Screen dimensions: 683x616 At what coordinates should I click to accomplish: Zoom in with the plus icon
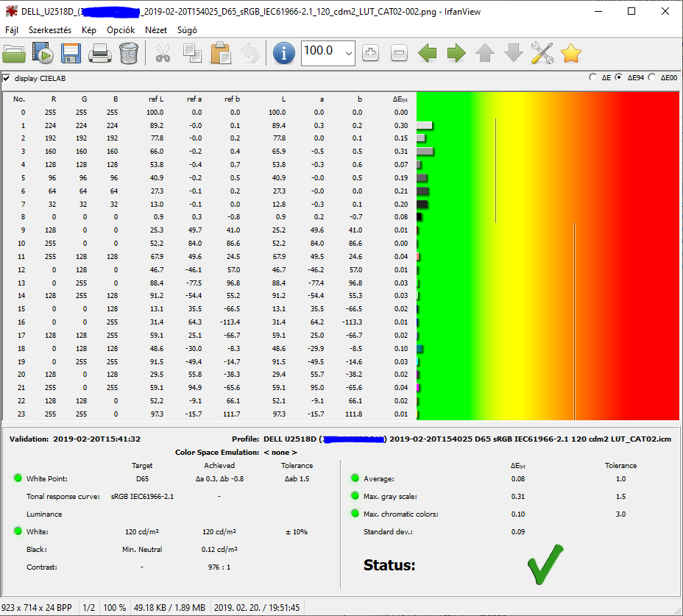click(x=370, y=53)
